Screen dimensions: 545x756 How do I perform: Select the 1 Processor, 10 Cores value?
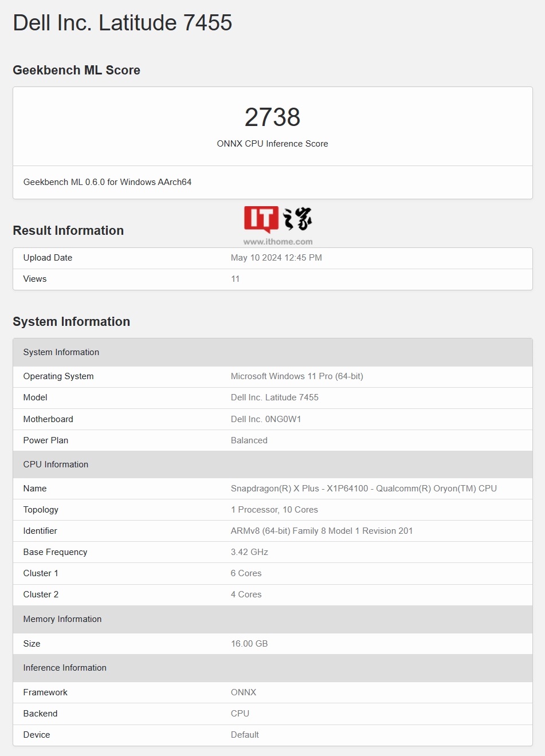click(275, 510)
